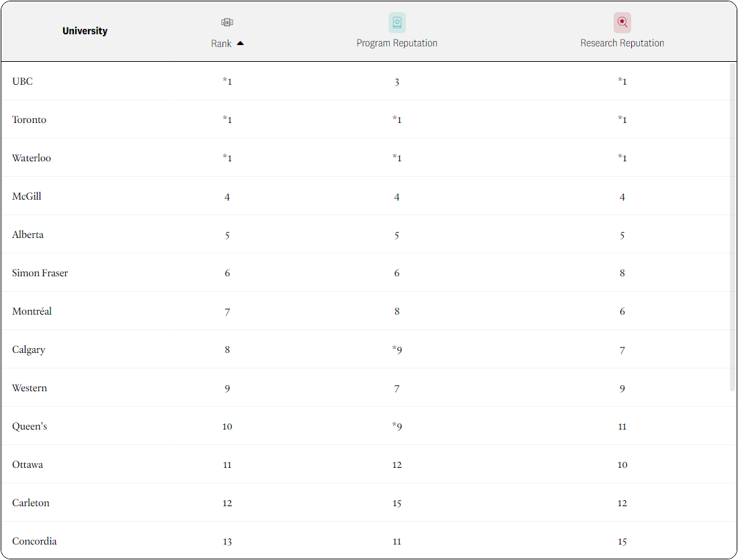This screenshot has width=738, height=560.
Task: Click the Rank column icon
Action: [227, 22]
